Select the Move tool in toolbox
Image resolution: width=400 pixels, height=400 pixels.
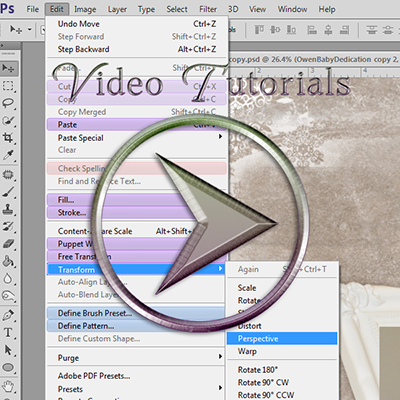point(8,68)
